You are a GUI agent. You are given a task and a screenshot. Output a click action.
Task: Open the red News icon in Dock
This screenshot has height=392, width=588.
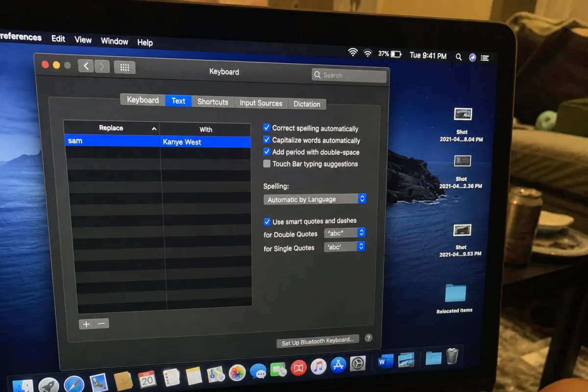tap(299, 367)
